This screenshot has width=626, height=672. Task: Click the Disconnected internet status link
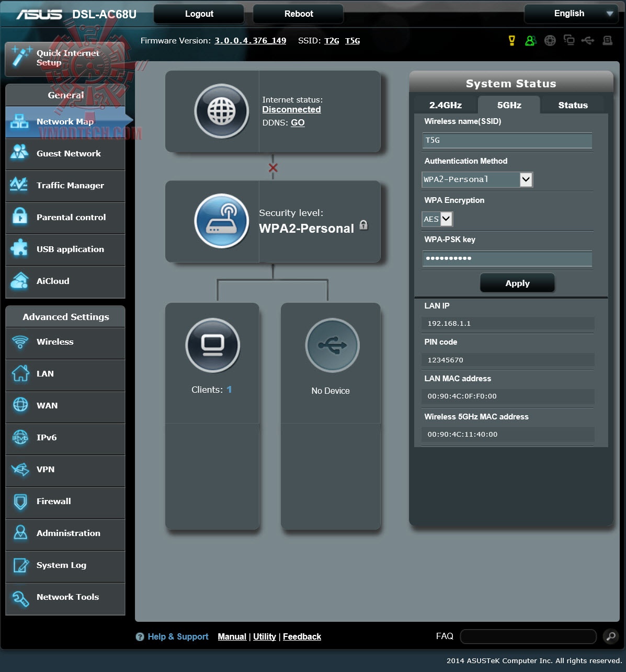(x=291, y=109)
